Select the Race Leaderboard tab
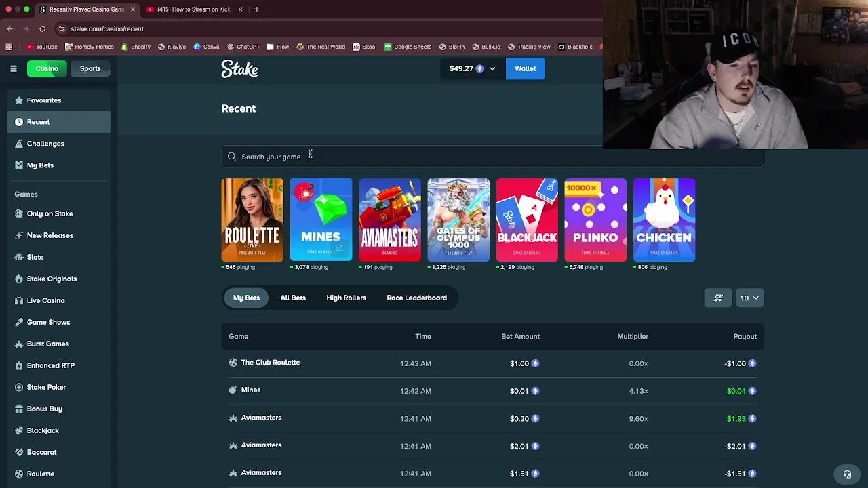Image resolution: width=868 pixels, height=488 pixels. tap(416, 298)
